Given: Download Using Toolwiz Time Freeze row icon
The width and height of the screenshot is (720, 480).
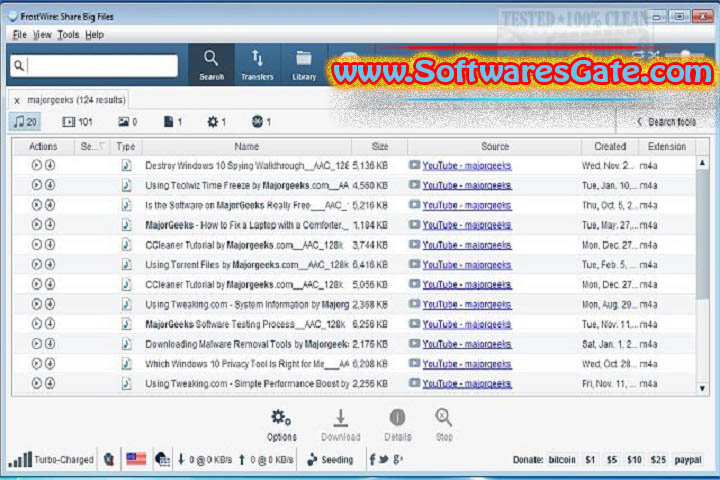Looking at the screenshot, I should click(50, 185).
